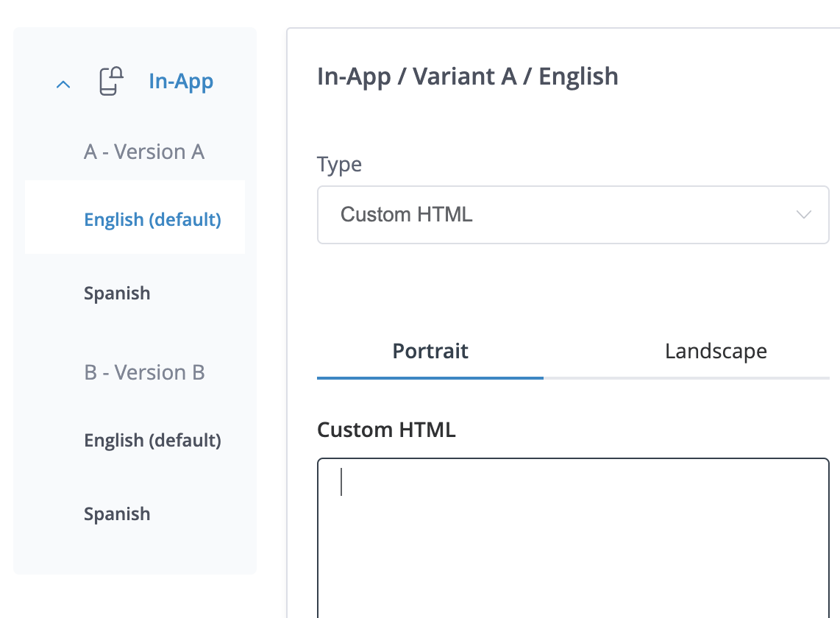Click the Type dropdown chevron arrow
840x618 pixels.
[x=803, y=215]
